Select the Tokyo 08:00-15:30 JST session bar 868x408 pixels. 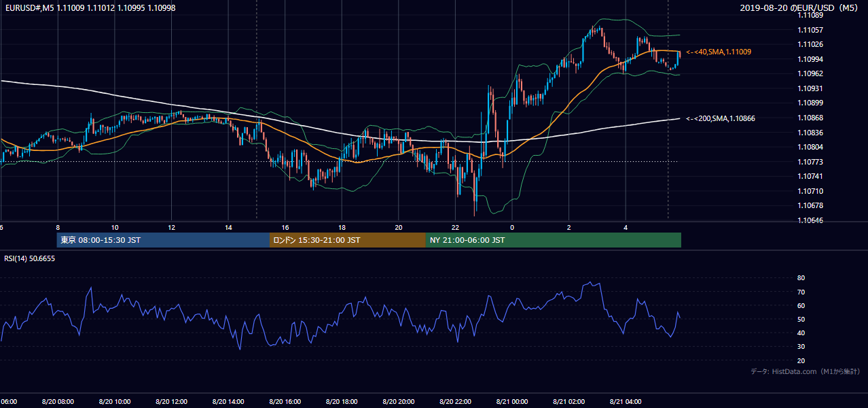[x=163, y=240]
